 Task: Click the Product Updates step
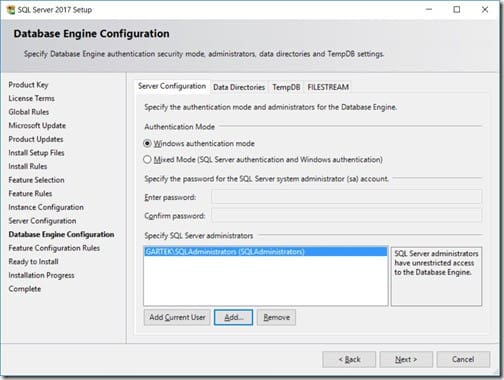[x=36, y=139]
